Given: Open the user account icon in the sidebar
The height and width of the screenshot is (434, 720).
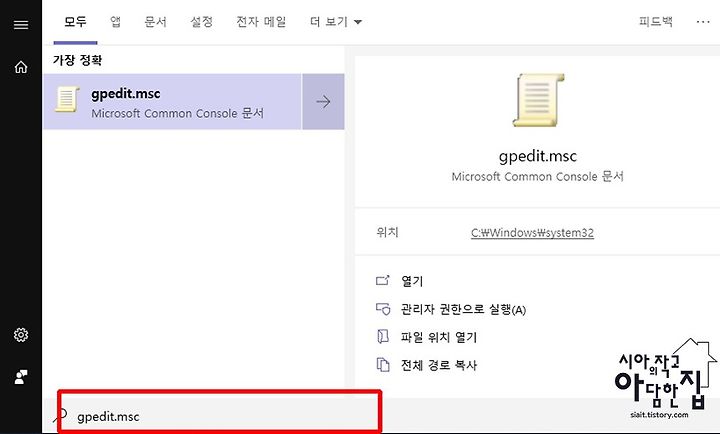Looking at the screenshot, I should (21, 377).
